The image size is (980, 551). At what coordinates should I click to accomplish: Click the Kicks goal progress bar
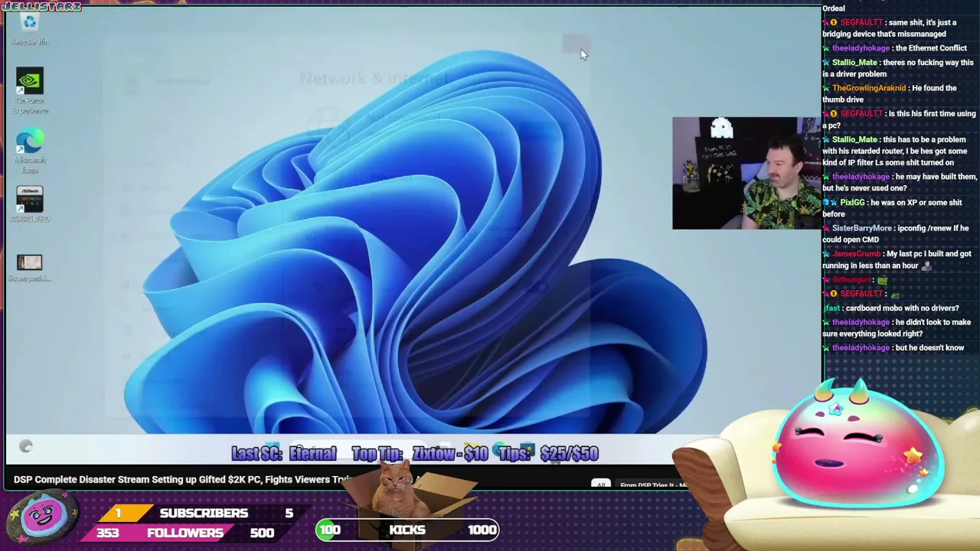(x=407, y=530)
